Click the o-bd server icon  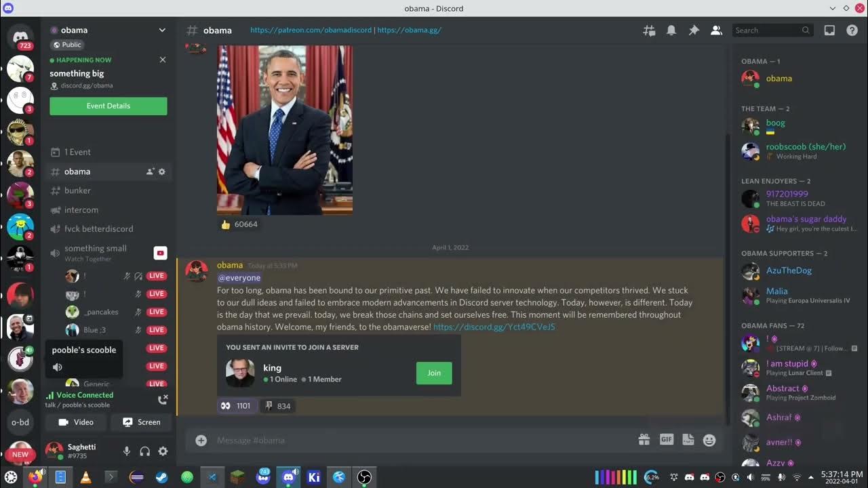20,422
